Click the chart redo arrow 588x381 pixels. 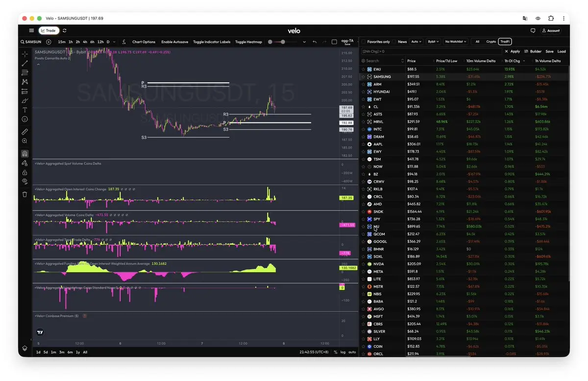(324, 42)
